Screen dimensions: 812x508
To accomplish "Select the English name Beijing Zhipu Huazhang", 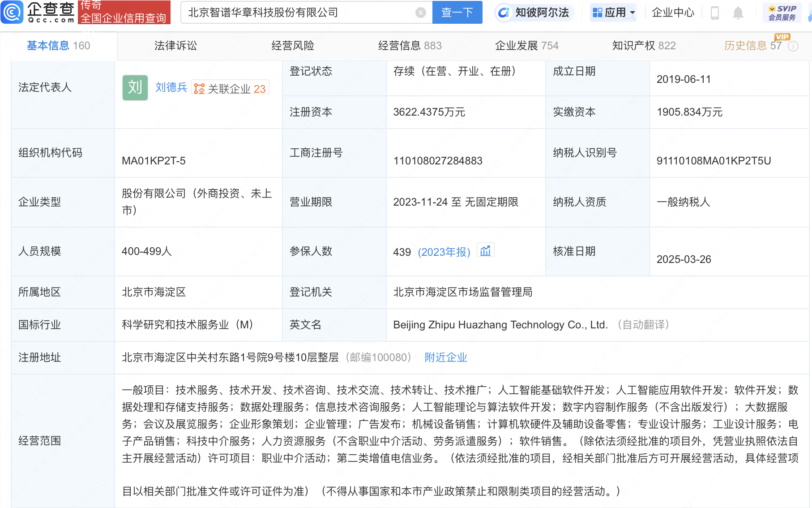I will tap(500, 325).
